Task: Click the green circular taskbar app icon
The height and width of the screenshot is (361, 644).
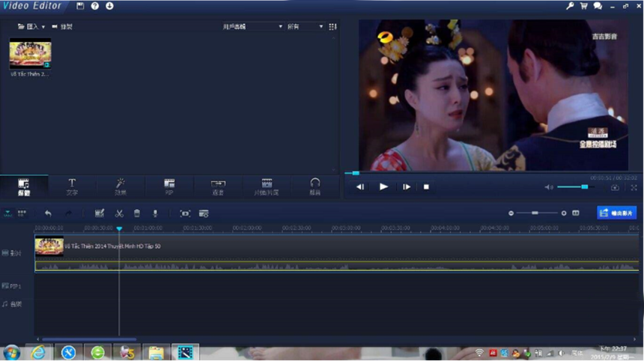Action: point(97,353)
